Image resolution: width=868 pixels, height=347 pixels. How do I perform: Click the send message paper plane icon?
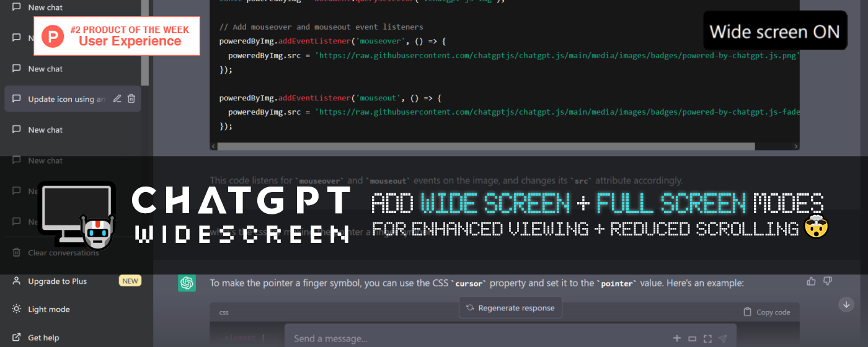pyautogui.click(x=723, y=338)
